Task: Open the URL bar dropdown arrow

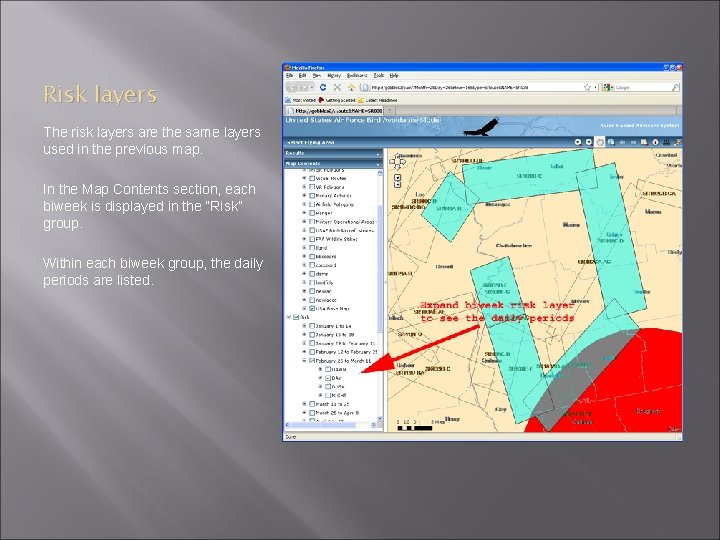Action: coord(596,87)
